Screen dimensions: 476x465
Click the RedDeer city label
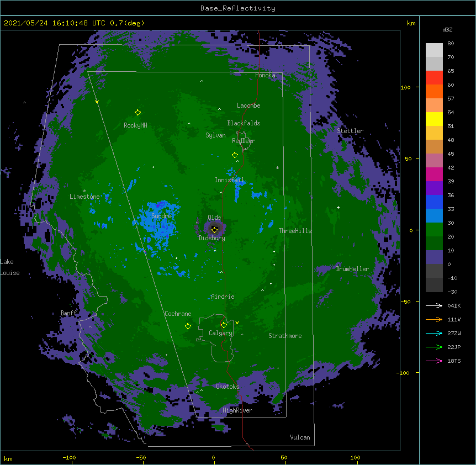pos(244,141)
